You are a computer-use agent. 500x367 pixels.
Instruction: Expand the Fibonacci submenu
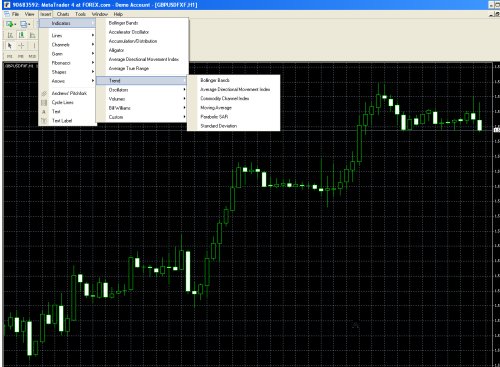(68, 63)
